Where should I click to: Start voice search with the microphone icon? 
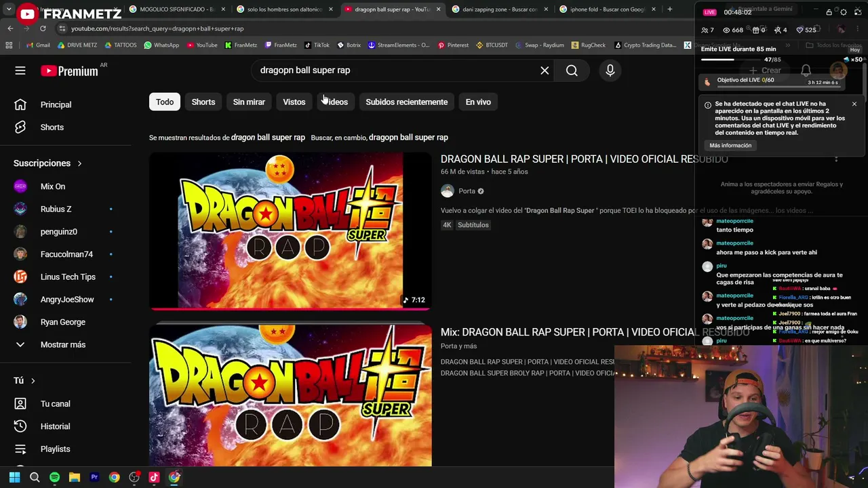(x=610, y=70)
